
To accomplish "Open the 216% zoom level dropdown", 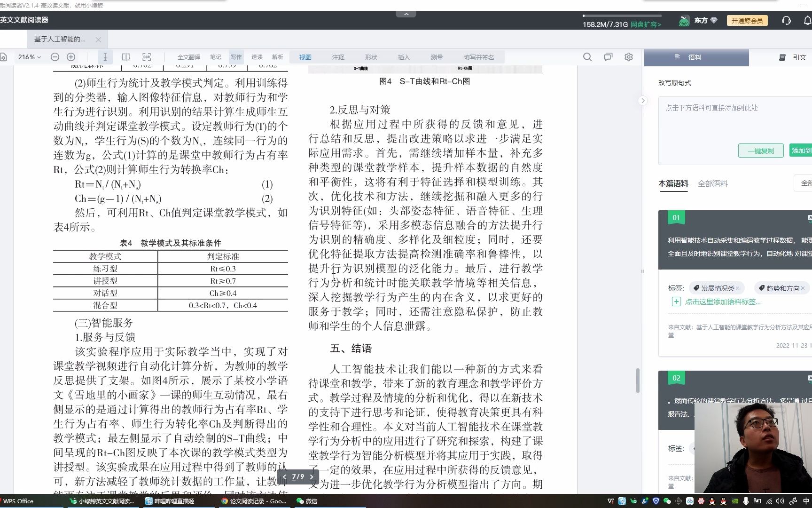I will click(29, 56).
